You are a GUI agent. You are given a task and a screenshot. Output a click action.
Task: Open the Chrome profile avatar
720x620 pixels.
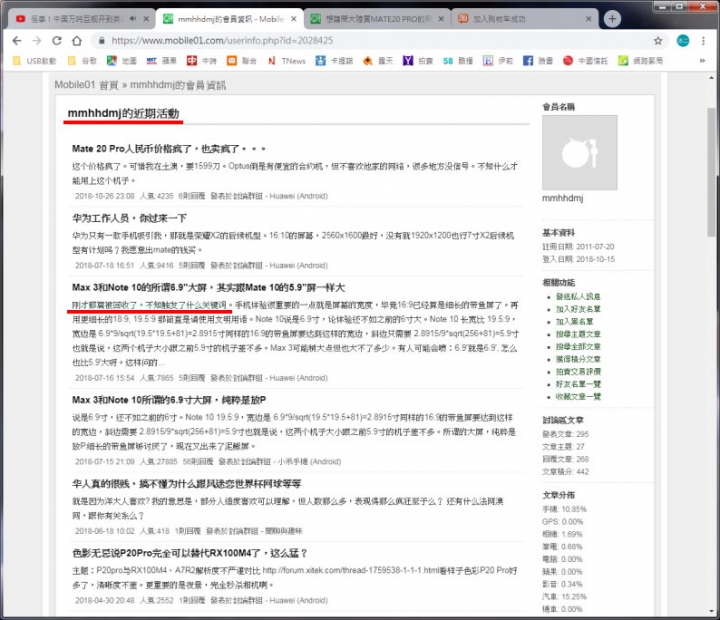[683, 41]
